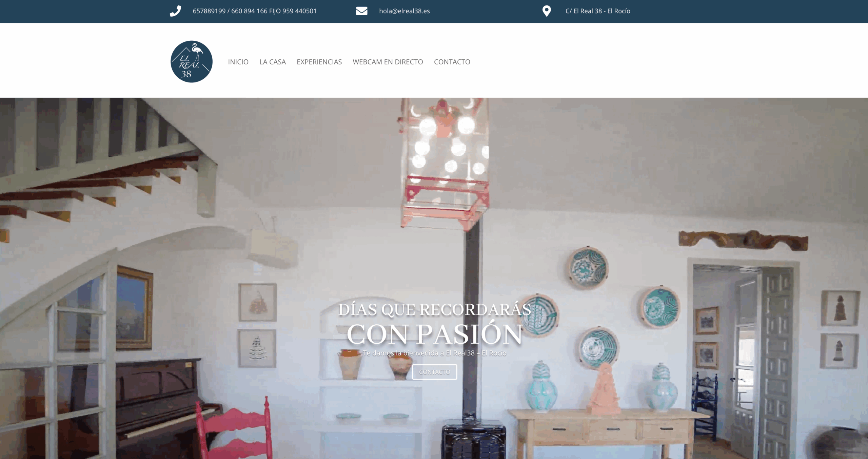Open the INICIO menu item
868x459 pixels.
[238, 62]
